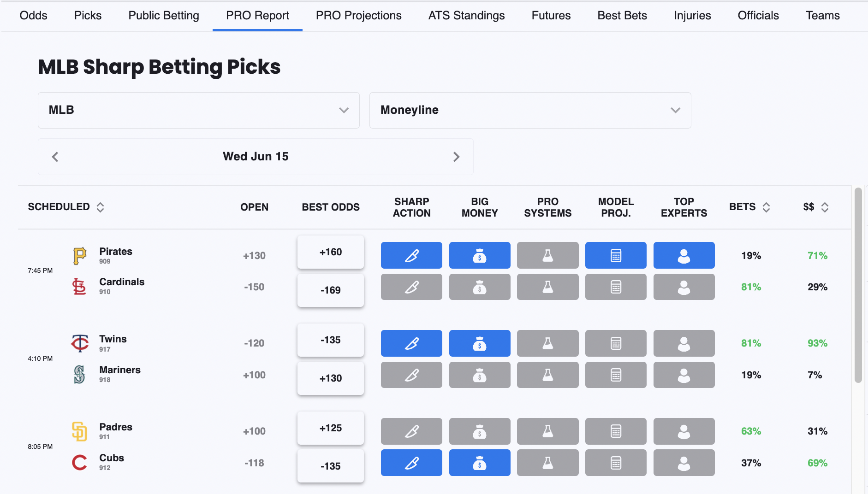Open the Public Betting tab
The width and height of the screenshot is (868, 494).
coord(164,16)
